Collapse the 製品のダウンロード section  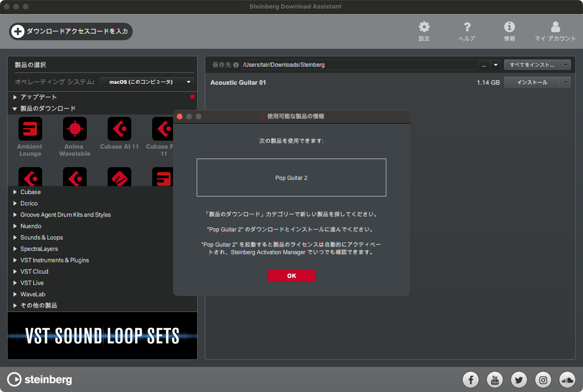(16, 109)
